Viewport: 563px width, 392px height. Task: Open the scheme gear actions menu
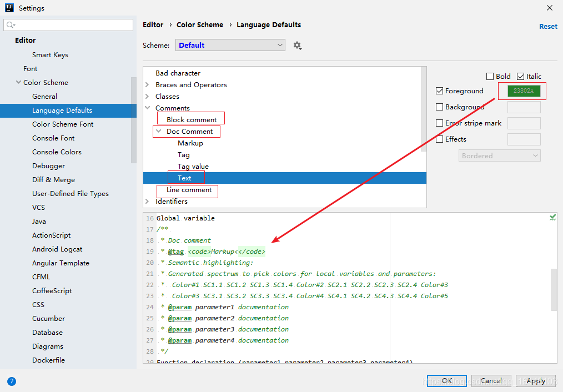coord(297,46)
